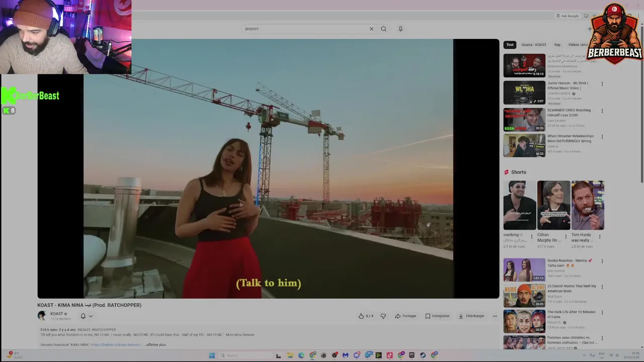The image size is (644, 362).
Task: Expand description with afficher plus
Action: [155, 345]
